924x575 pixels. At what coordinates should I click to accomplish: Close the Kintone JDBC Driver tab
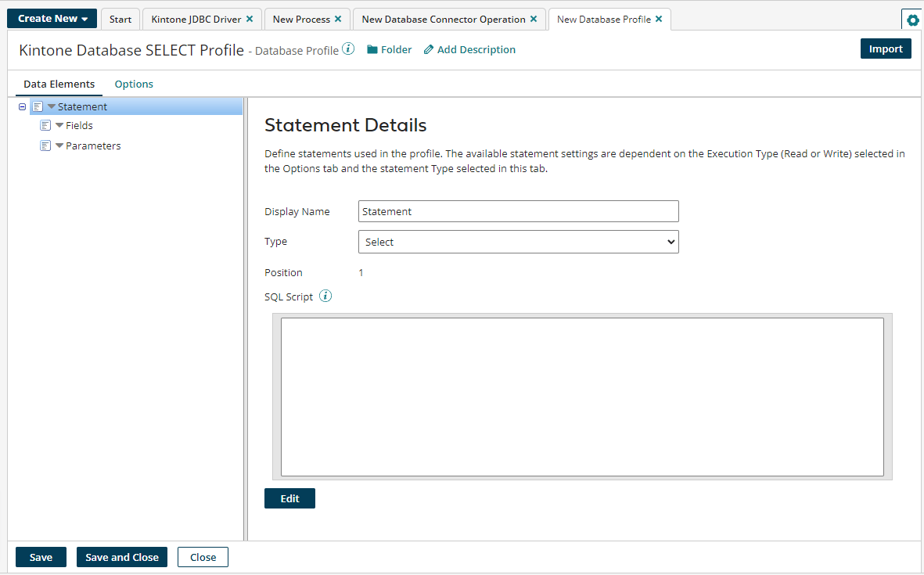coord(250,19)
